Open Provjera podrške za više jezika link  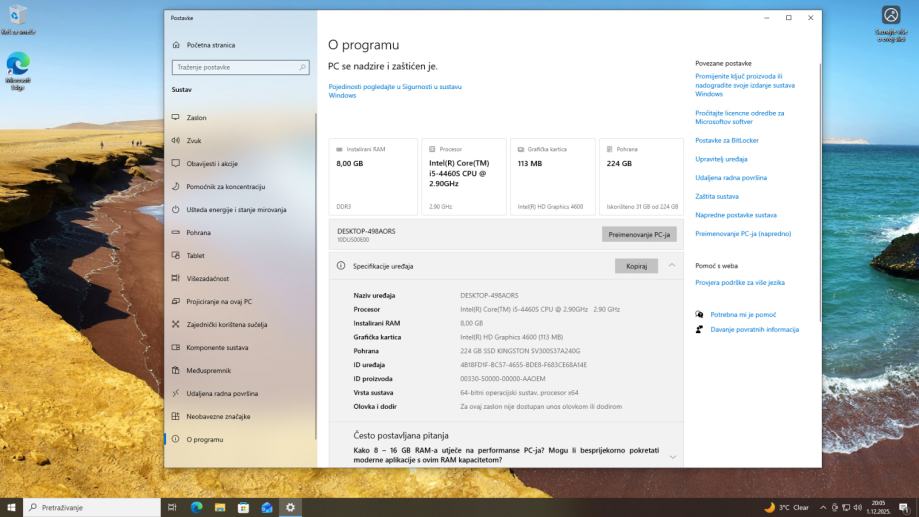tap(740, 283)
